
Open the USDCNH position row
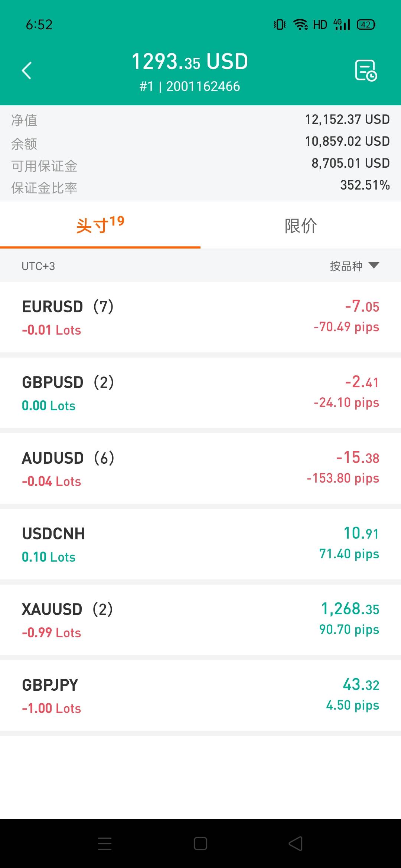click(200, 544)
